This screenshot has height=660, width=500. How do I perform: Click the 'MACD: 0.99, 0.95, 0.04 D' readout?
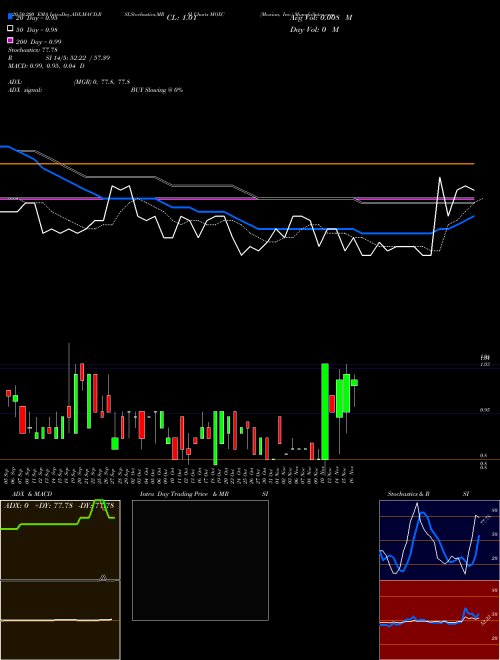[x=46, y=66]
